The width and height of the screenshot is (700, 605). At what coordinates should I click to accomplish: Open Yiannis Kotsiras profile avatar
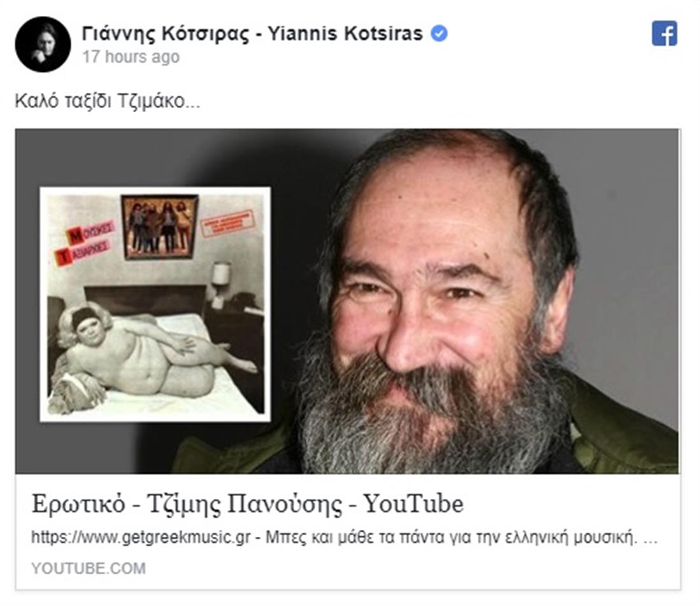pos(43,44)
